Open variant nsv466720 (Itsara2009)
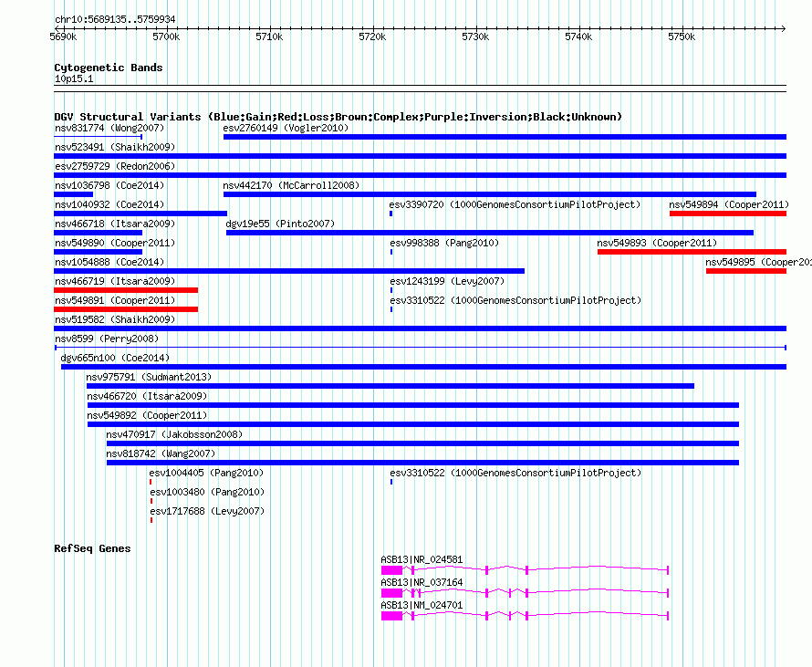Viewport: 812px width, 667px height. pos(147,396)
